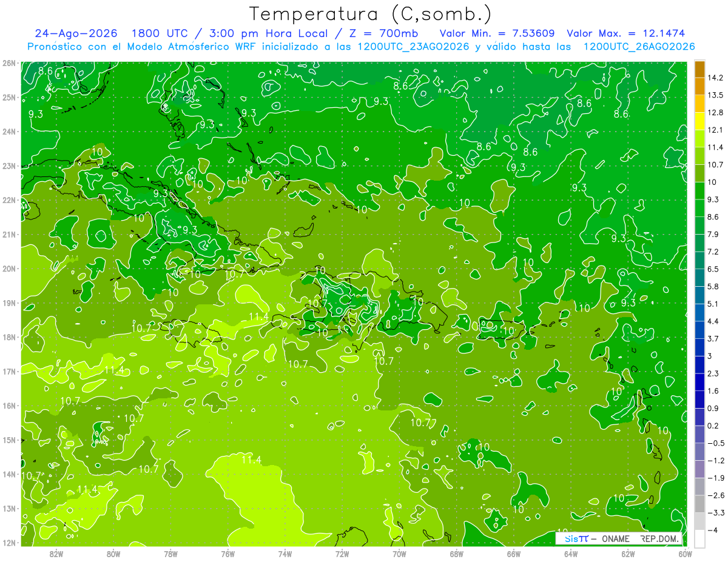728x562 pixels.
Task: Click the legend label '0.2'
Action: 713,426
